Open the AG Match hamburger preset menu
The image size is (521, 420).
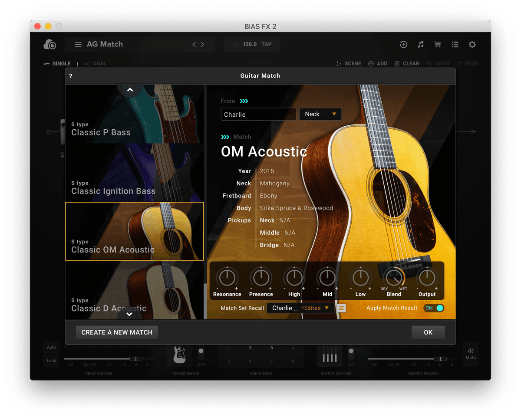click(78, 44)
